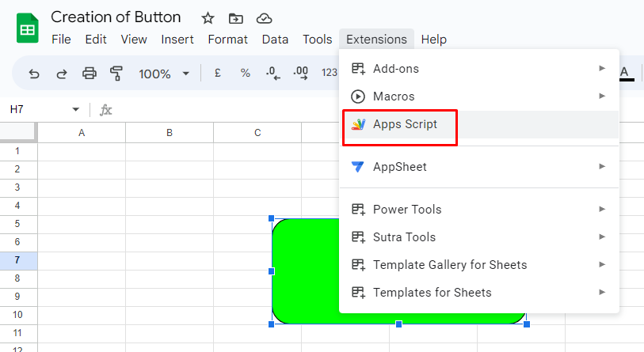Click the print icon
Screen dimensions: 644x352
point(90,74)
